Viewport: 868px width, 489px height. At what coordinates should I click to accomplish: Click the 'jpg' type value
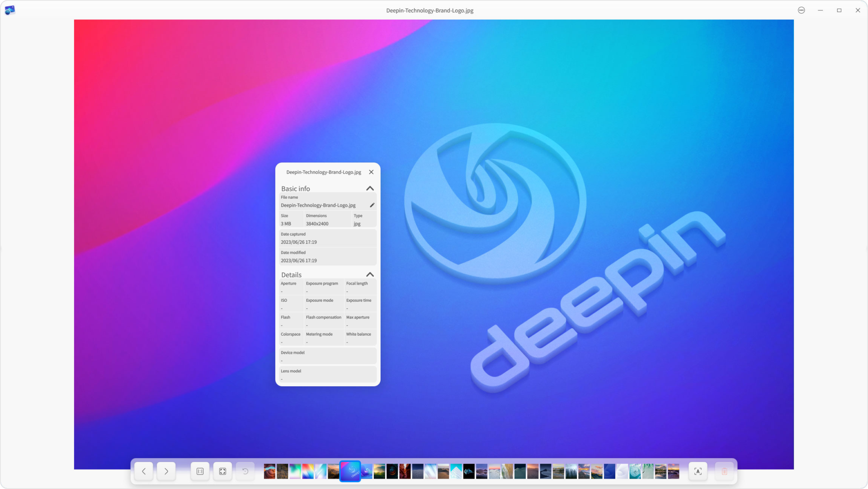357,224
